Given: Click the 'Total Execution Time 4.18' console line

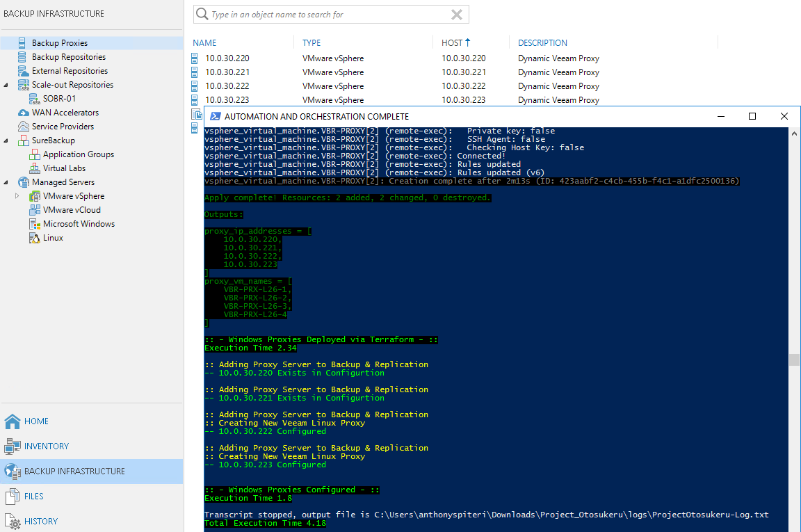Looking at the screenshot, I should pos(265,523).
